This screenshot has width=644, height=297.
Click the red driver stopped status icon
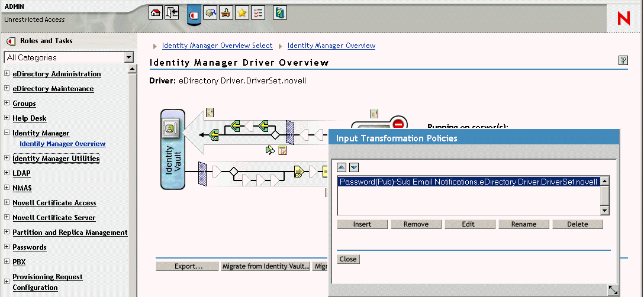[x=398, y=125]
